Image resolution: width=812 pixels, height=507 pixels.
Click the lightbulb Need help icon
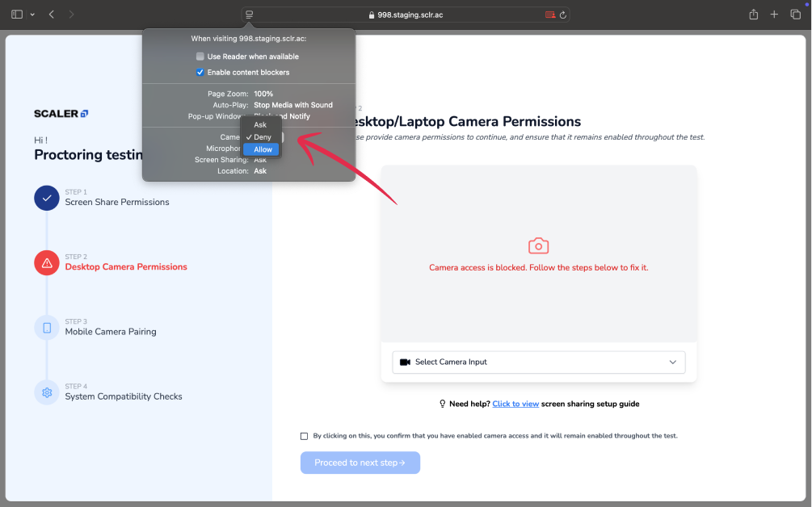(x=442, y=404)
